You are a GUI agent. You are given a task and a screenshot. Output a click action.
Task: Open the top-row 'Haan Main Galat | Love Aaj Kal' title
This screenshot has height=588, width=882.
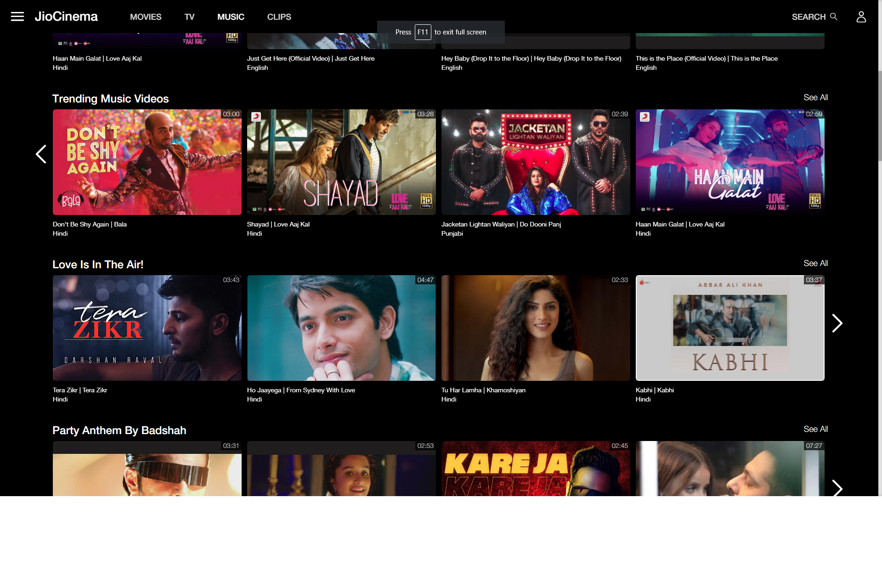(x=97, y=58)
